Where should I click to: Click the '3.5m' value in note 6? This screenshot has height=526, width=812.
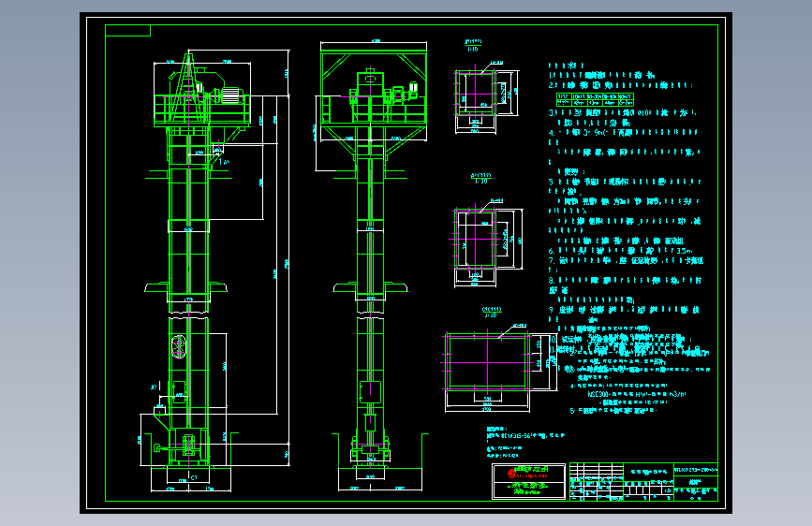(685, 251)
